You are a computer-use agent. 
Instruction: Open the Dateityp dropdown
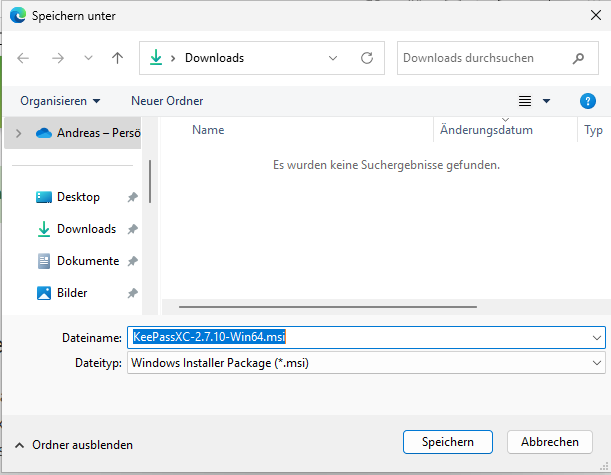[597, 363]
